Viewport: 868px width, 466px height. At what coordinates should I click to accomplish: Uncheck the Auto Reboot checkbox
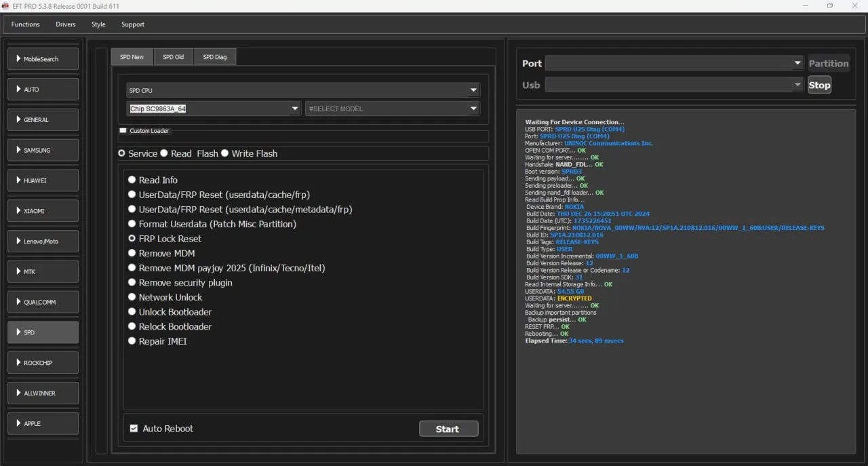[x=134, y=429]
